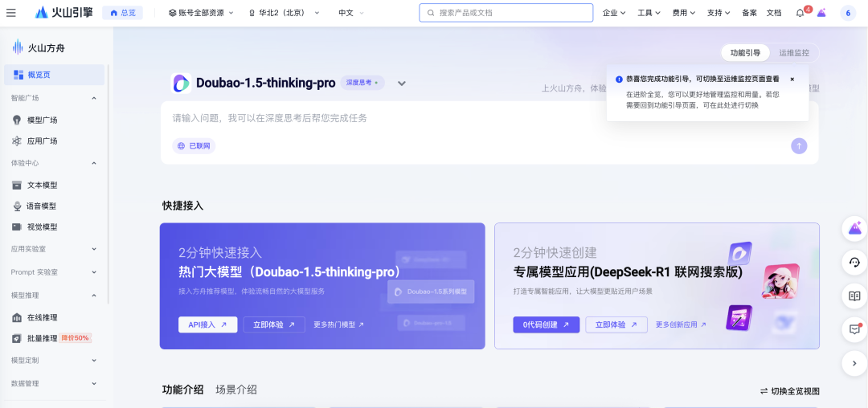868x408 pixels.
Task: Toggle the 已联网 web search option
Action: pos(194,146)
